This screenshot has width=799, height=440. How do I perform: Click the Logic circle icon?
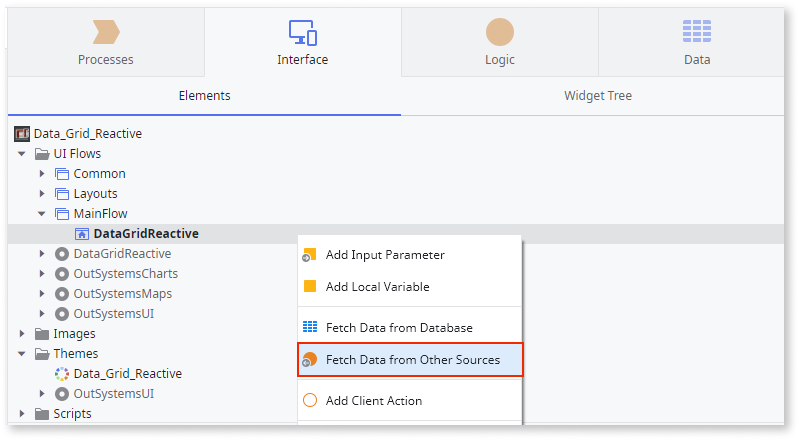coord(499,32)
